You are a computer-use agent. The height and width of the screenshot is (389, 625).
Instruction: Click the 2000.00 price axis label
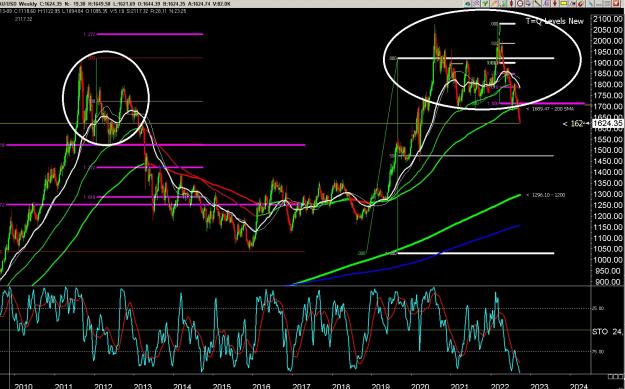(x=608, y=41)
